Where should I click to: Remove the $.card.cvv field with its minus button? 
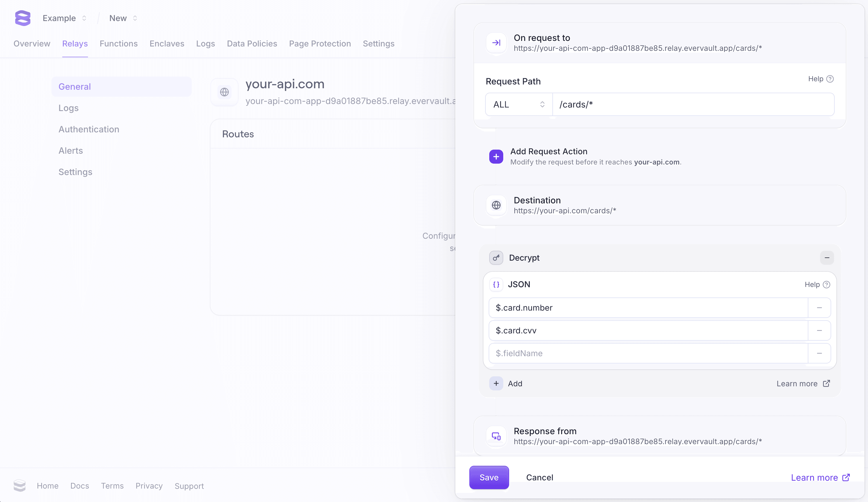click(x=819, y=330)
